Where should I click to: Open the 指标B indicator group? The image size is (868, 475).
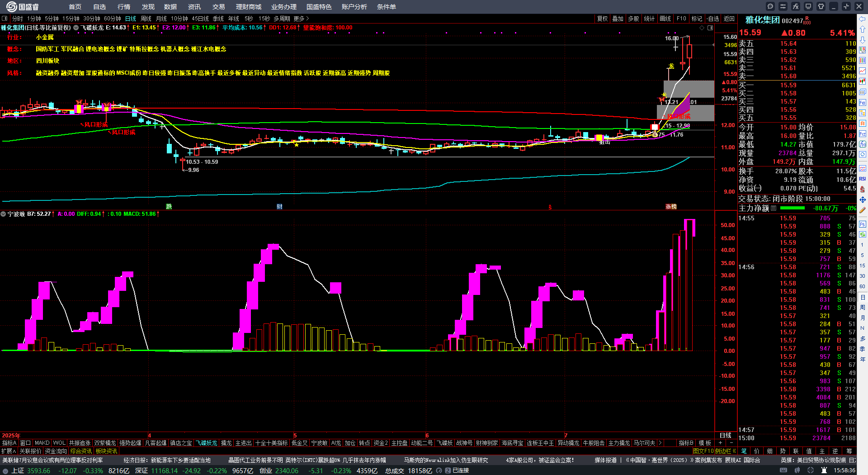point(686,443)
